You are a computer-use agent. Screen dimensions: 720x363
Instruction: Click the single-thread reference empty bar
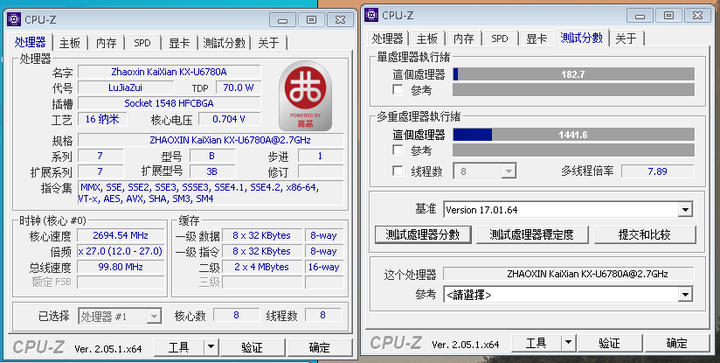[x=574, y=89]
